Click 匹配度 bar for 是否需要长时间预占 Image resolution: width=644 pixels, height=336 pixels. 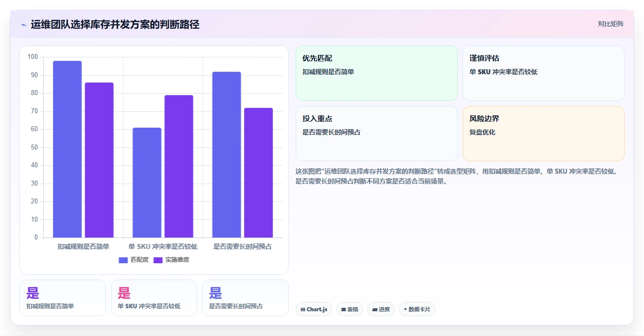coord(226,155)
